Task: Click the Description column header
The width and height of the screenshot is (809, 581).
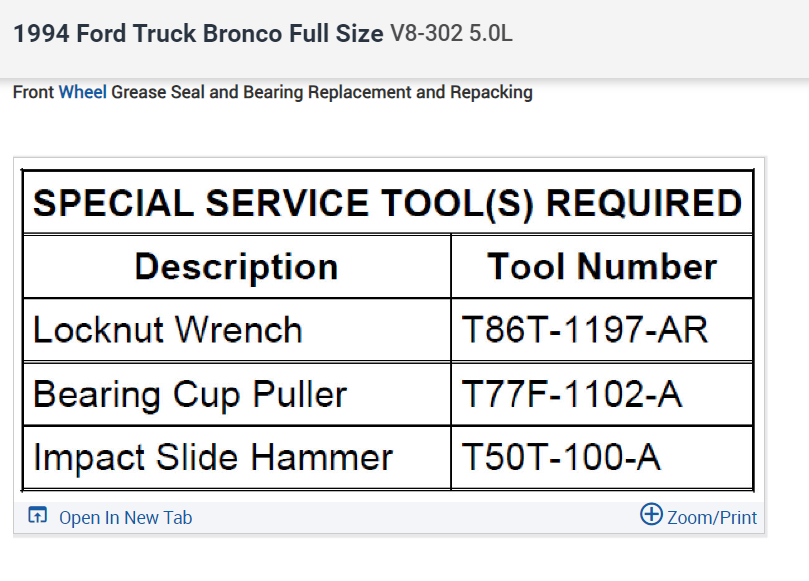Action: click(x=236, y=267)
